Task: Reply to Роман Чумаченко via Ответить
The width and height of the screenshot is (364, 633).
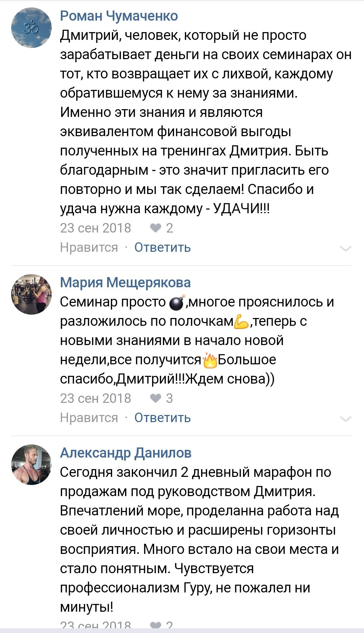Action: click(x=163, y=248)
